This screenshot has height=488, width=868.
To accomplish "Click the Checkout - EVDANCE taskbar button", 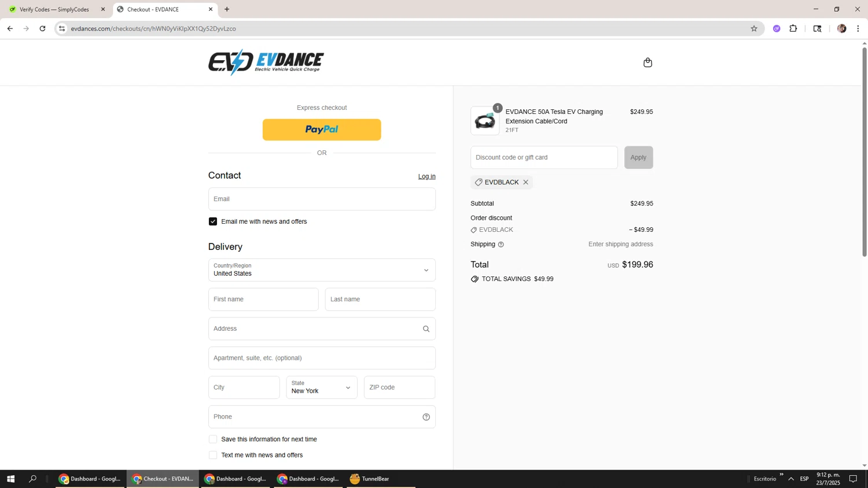I will tap(163, 479).
